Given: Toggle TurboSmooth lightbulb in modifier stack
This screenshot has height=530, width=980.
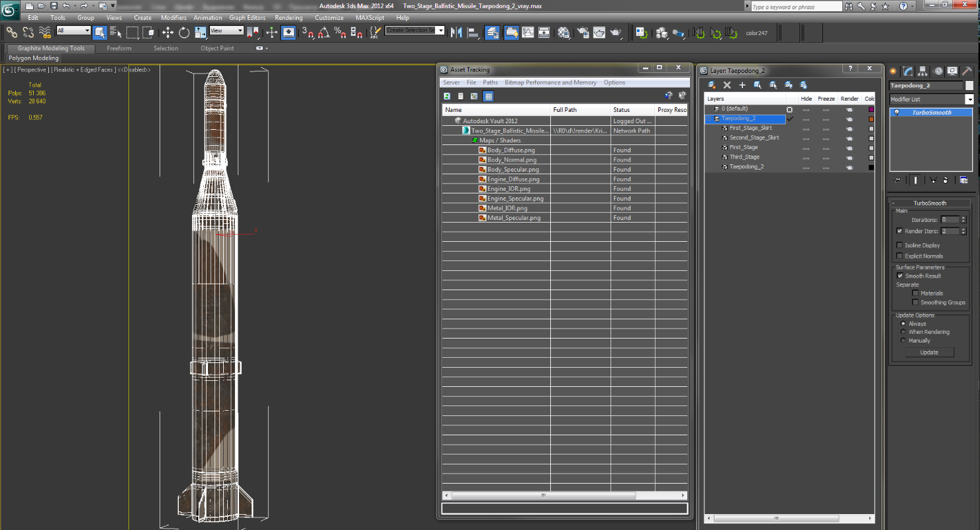Looking at the screenshot, I should point(897,113).
